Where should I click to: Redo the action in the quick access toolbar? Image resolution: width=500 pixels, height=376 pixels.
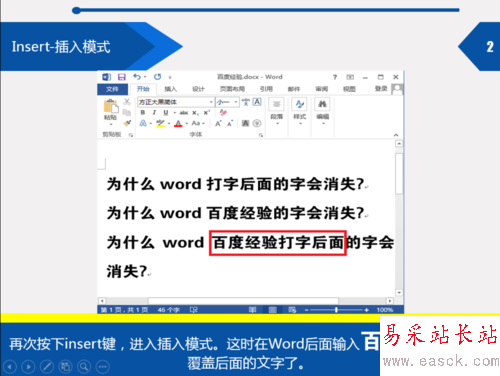click(x=157, y=77)
